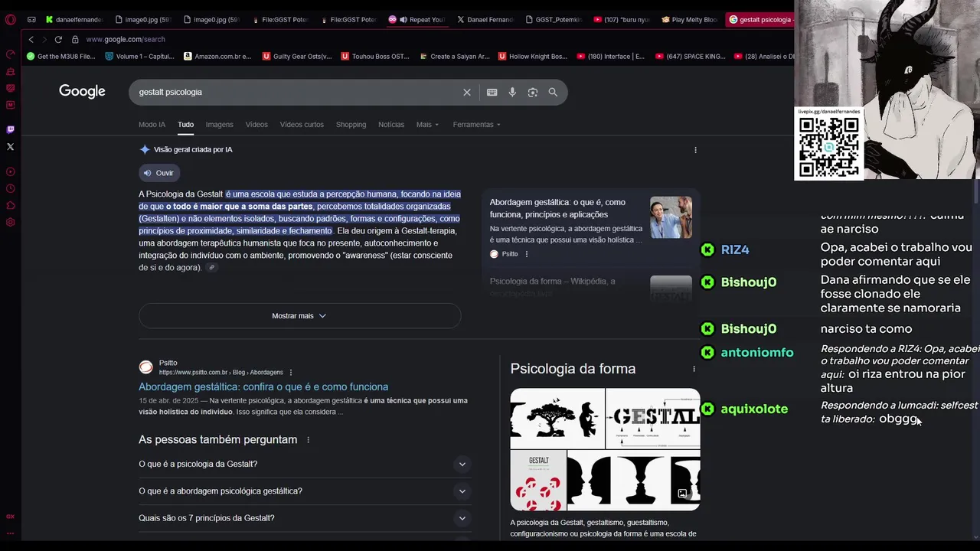Open the GESTALT lettering image thumbnail
This screenshot has height=551, width=980.
coord(653,418)
